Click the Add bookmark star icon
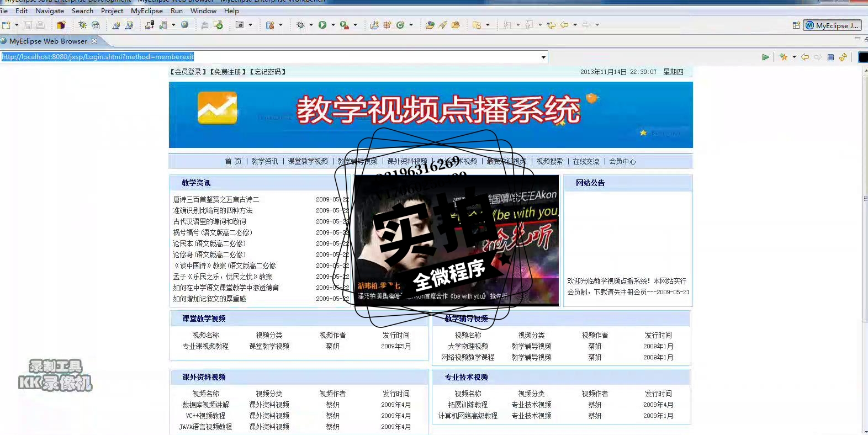The height and width of the screenshot is (435, 868). (784, 57)
